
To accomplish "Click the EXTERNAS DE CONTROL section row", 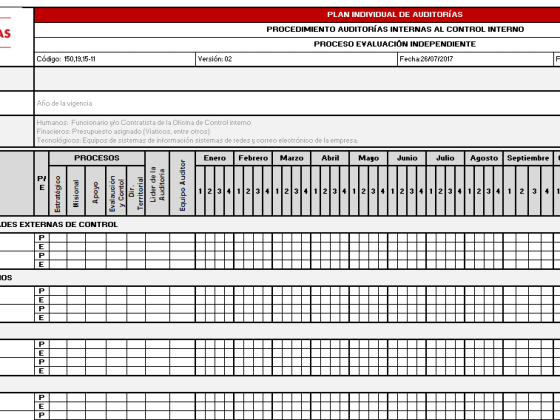I will (x=280, y=225).
